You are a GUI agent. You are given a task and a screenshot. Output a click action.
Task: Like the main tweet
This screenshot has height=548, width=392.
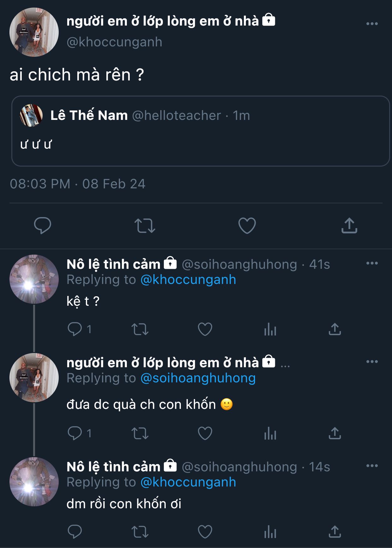coord(247,226)
